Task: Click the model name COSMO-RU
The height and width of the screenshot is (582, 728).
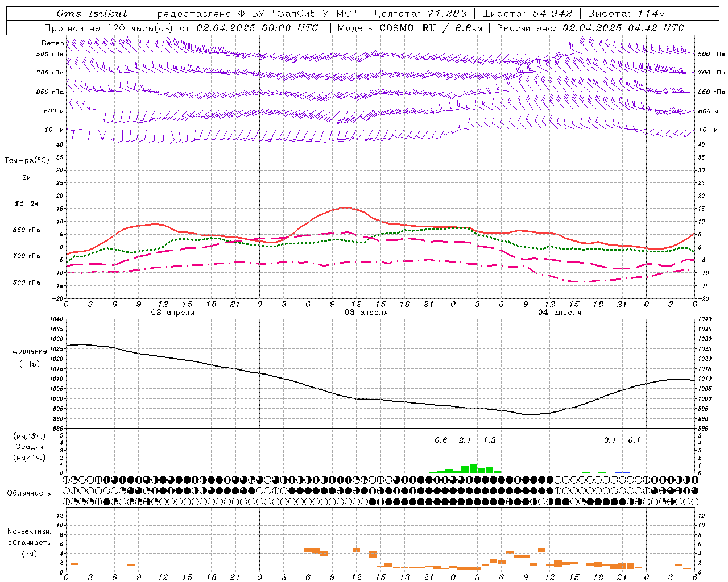Action: tap(408, 28)
